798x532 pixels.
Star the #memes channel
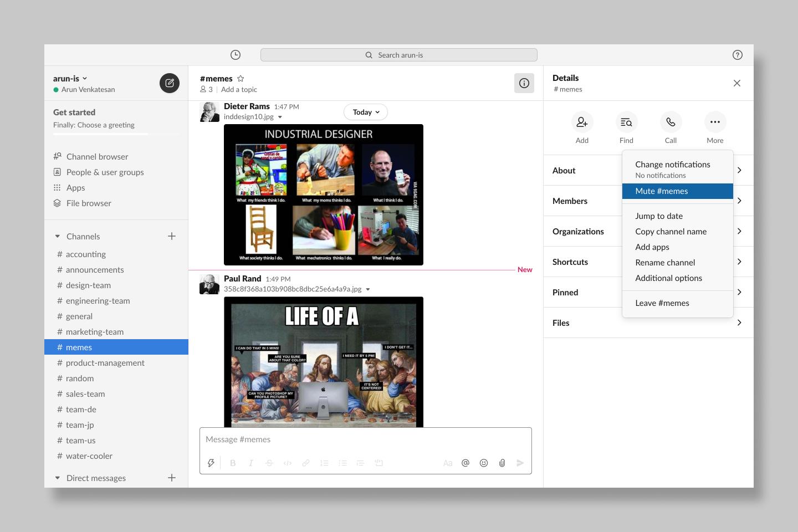point(241,79)
